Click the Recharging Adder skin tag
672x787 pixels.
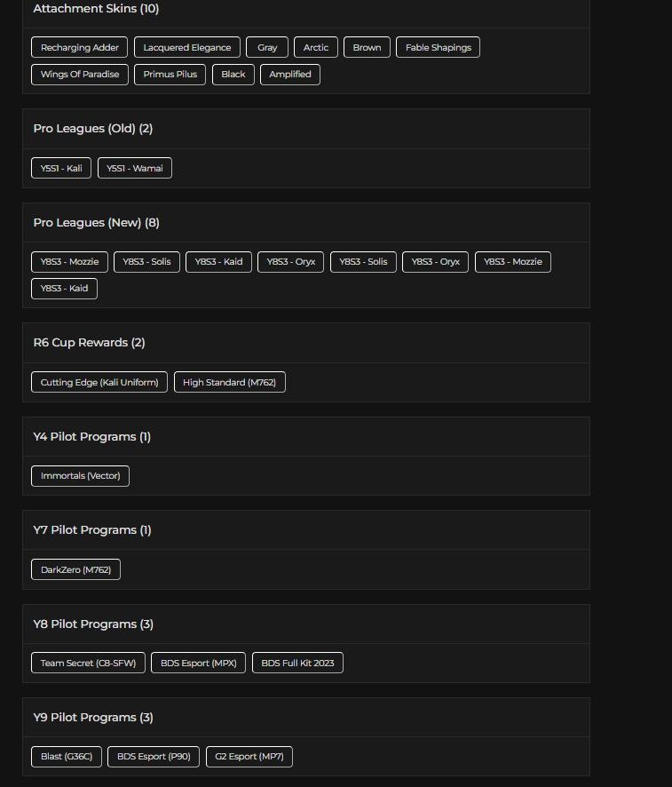coord(80,47)
